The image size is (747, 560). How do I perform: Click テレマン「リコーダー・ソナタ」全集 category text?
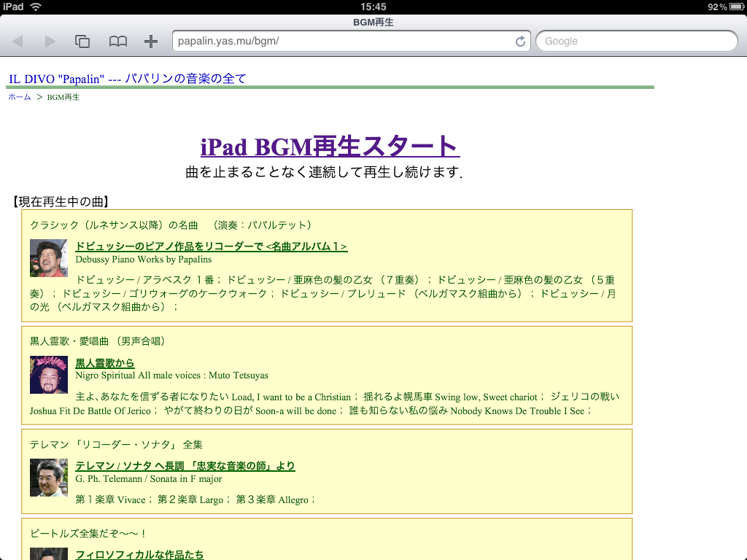[x=116, y=445]
